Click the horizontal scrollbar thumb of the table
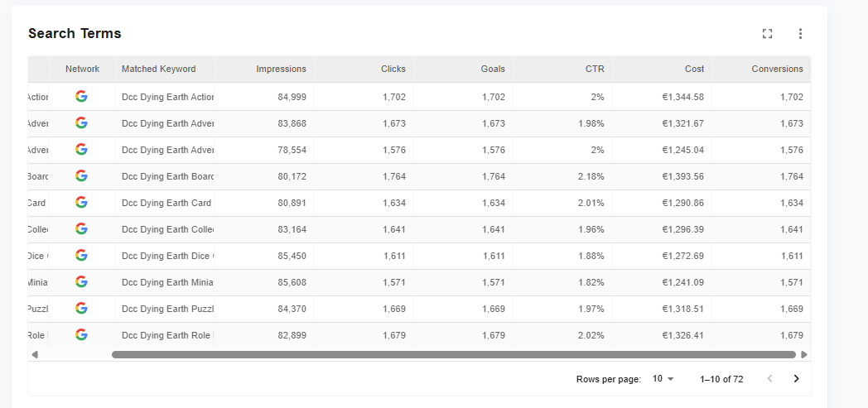The width and height of the screenshot is (868, 408). 453,354
